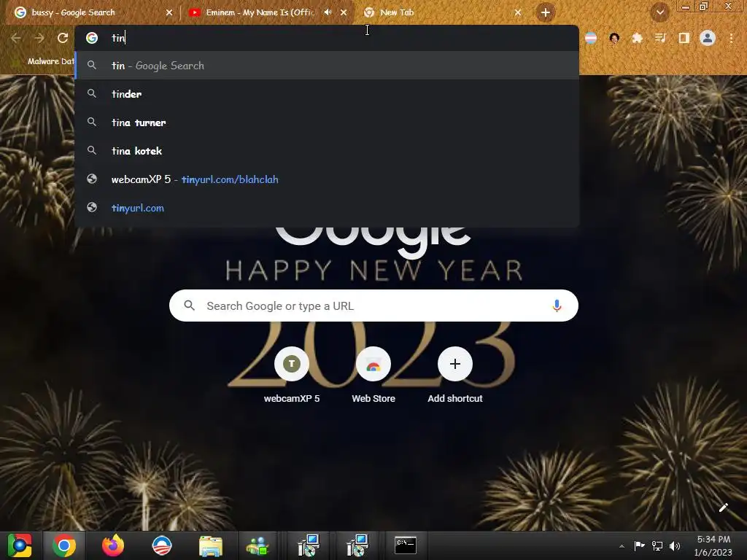The width and height of the screenshot is (747, 560).
Task: Launch Firefox from the taskbar
Action: (x=113, y=545)
